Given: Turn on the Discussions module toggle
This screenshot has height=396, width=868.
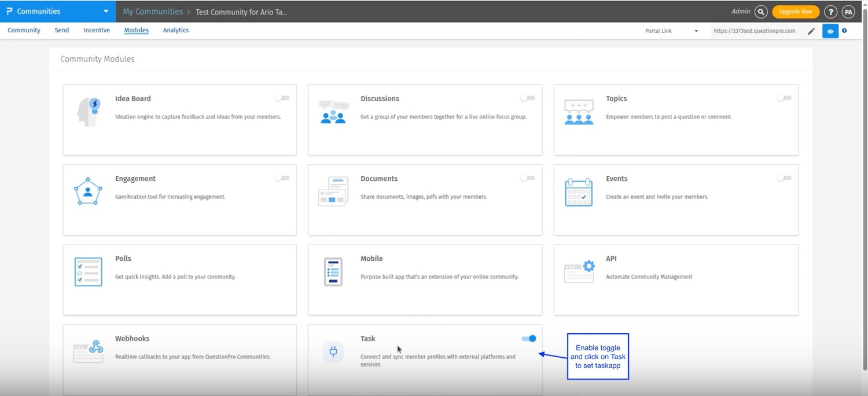Looking at the screenshot, I should [x=528, y=98].
